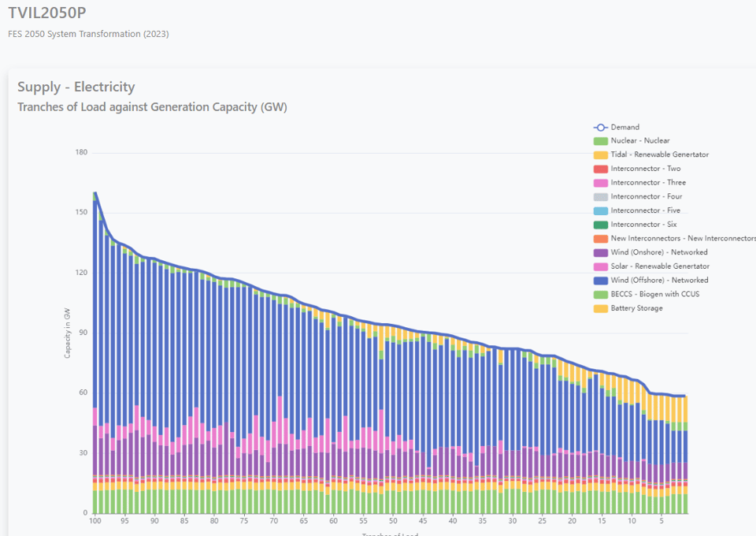756x536 pixels.
Task: Click the 25 tick on the tranche axis
Action: pos(543,521)
